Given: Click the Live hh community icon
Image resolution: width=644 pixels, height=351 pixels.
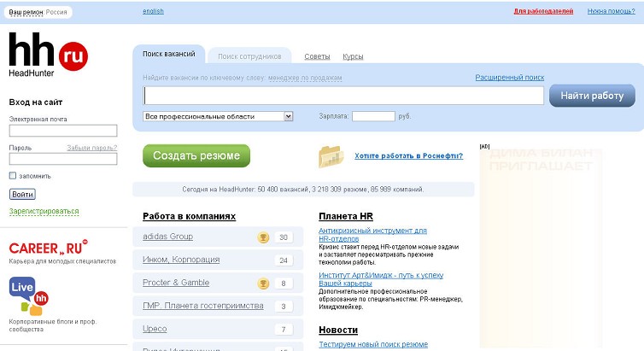Looking at the screenshot, I should point(29,296).
